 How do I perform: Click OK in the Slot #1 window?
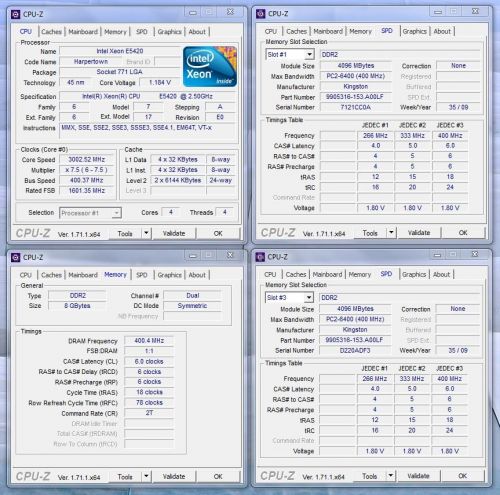point(463,233)
